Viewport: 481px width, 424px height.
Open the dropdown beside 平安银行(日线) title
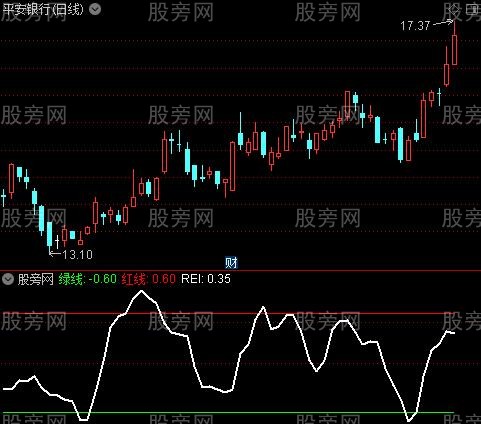click(95, 10)
